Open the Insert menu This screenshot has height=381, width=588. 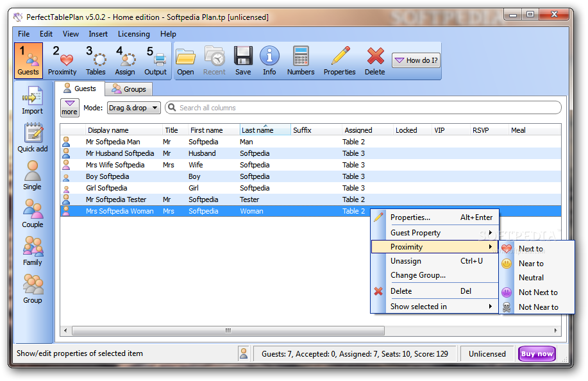click(98, 34)
